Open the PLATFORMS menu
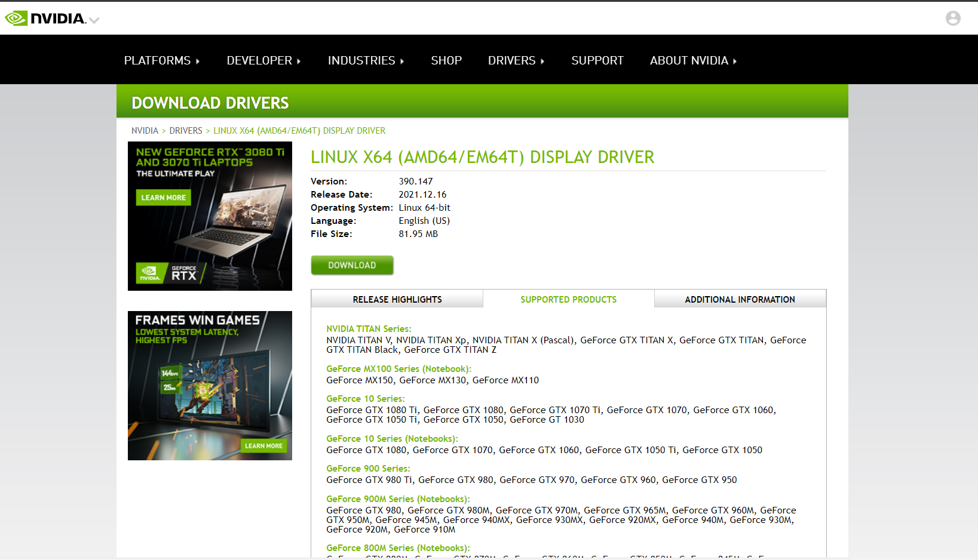 [x=162, y=60]
